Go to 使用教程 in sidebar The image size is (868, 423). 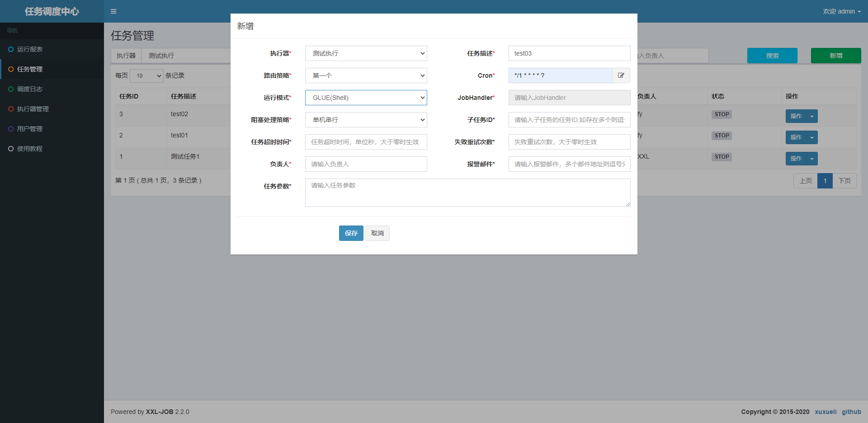(52, 149)
